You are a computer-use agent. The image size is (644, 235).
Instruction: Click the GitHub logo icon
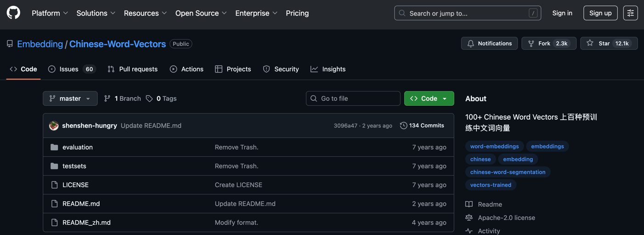point(13,13)
